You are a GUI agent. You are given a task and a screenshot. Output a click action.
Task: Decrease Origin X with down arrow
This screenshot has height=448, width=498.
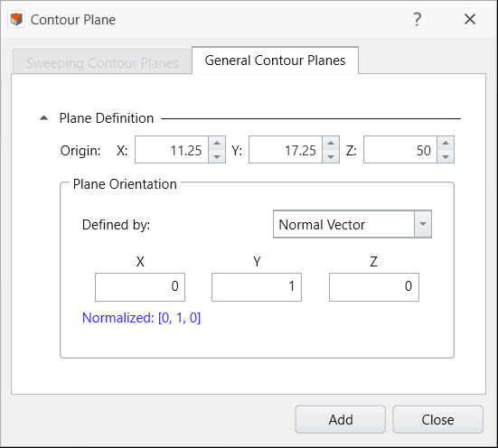217,156
